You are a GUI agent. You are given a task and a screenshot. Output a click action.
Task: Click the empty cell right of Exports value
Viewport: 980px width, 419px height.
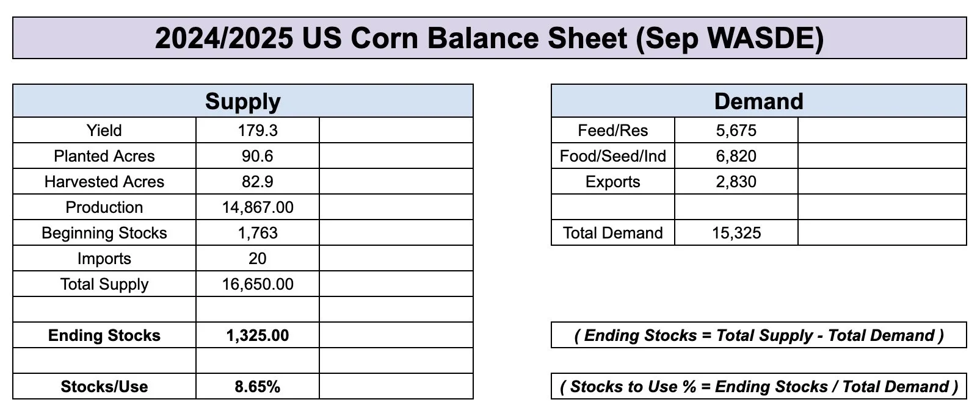pos(882,182)
